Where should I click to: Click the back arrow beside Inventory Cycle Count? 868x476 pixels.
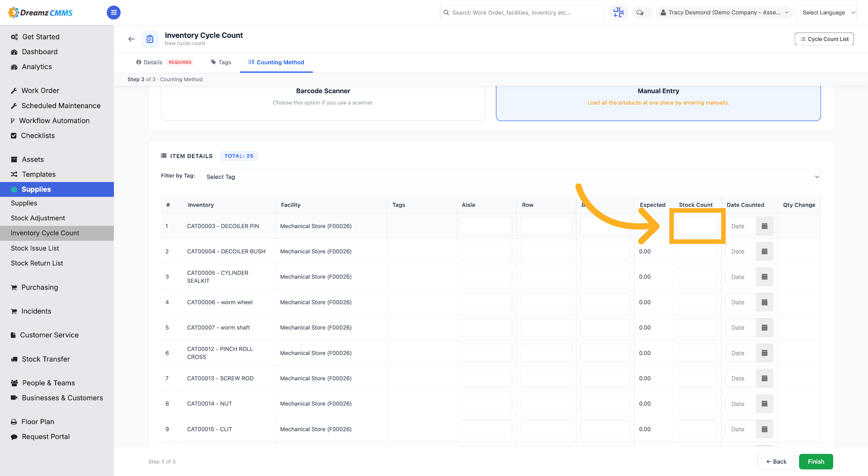(x=132, y=39)
